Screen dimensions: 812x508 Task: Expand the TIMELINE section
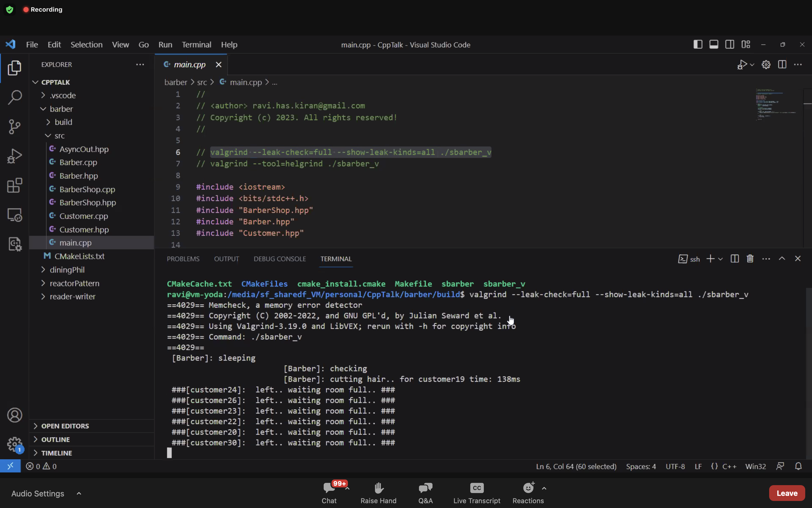(92, 453)
